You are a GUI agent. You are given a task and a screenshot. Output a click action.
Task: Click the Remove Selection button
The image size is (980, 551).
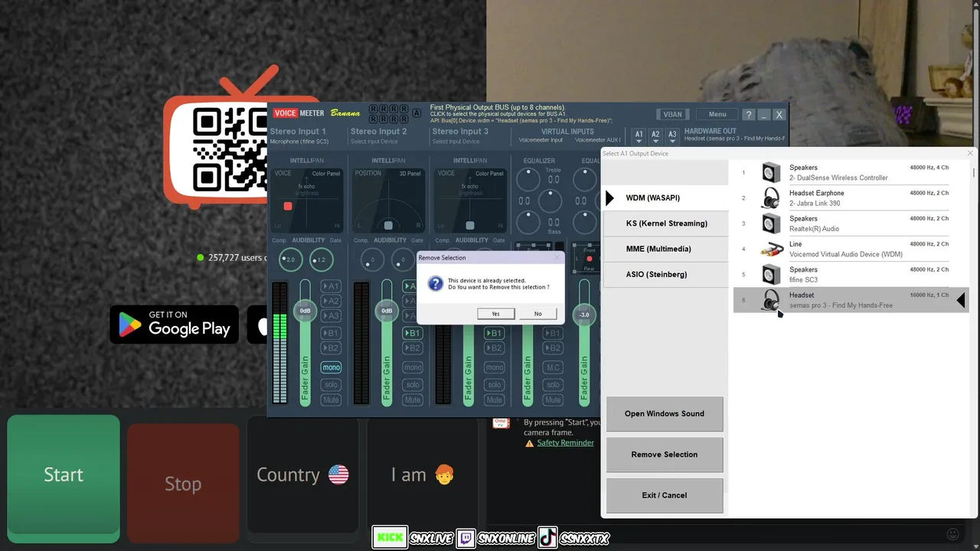(665, 455)
